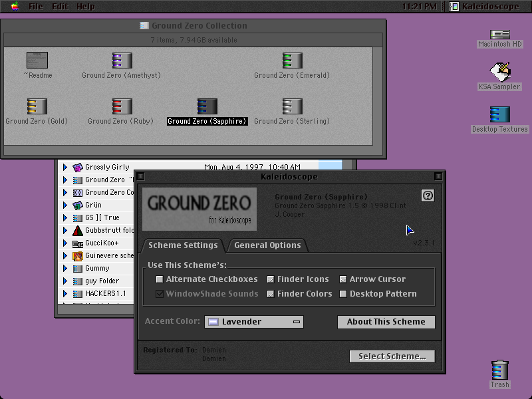The width and height of the screenshot is (532, 399).
Task: Expand the Grün folder row
Action: pos(65,205)
